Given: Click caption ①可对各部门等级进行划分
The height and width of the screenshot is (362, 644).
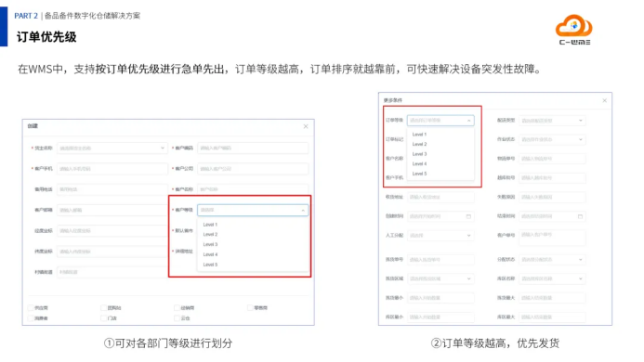Looking at the screenshot, I should click(168, 343).
